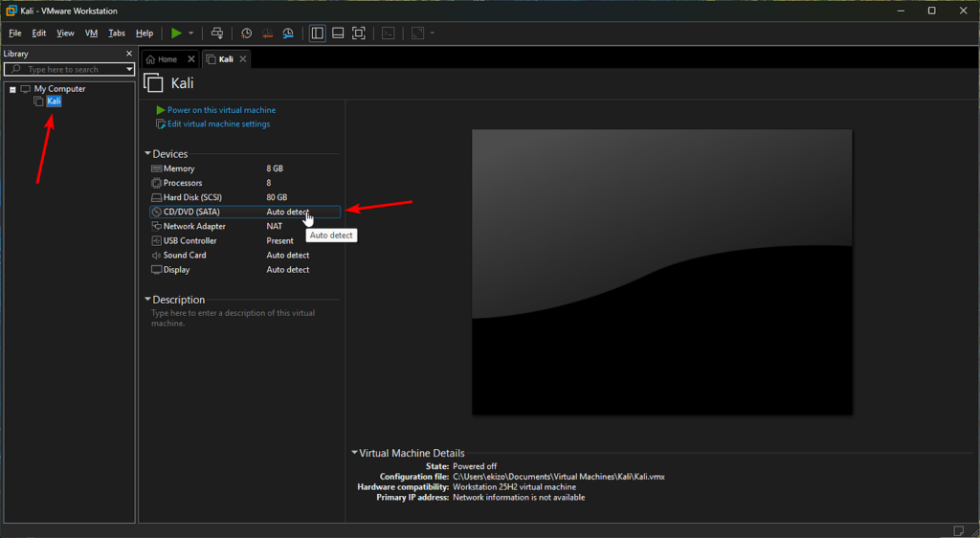Click the Kali.vmx configuration file path
Viewport: 980px width, 538px height.
tap(559, 477)
